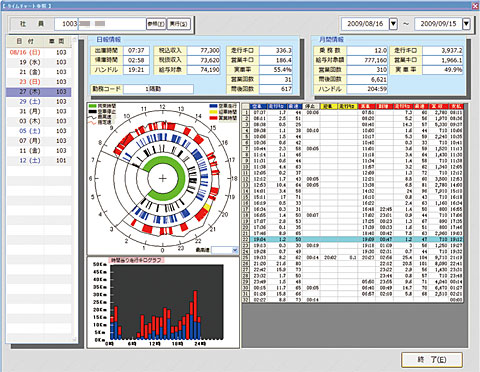Click the monthly business count value 310

pos(367,70)
